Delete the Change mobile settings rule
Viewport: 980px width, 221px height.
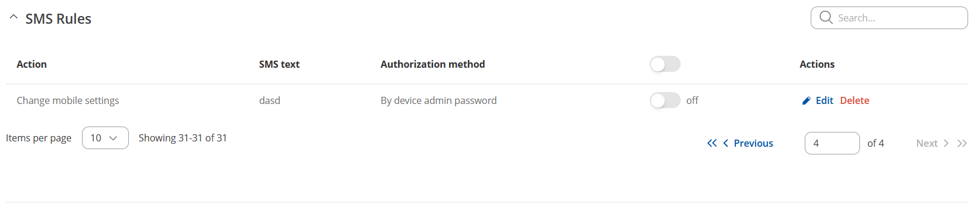[855, 100]
